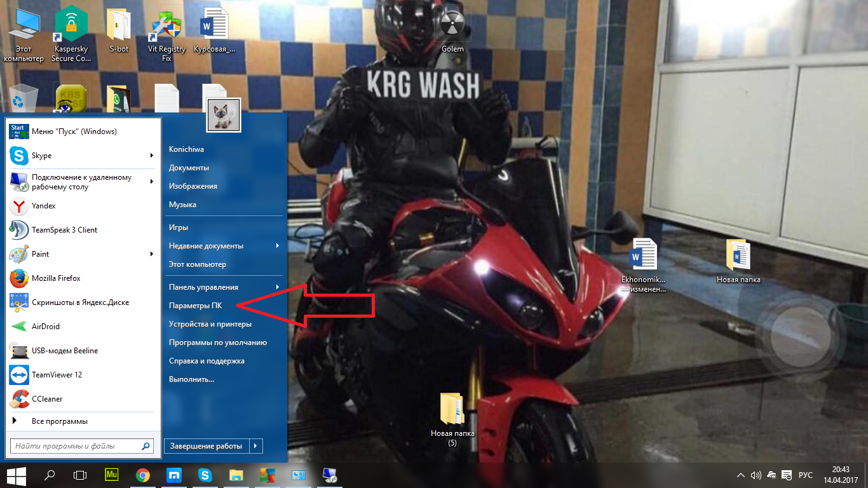The height and width of the screenshot is (488, 868).
Task: Open the Выполнить... dialog
Action: [x=191, y=379]
